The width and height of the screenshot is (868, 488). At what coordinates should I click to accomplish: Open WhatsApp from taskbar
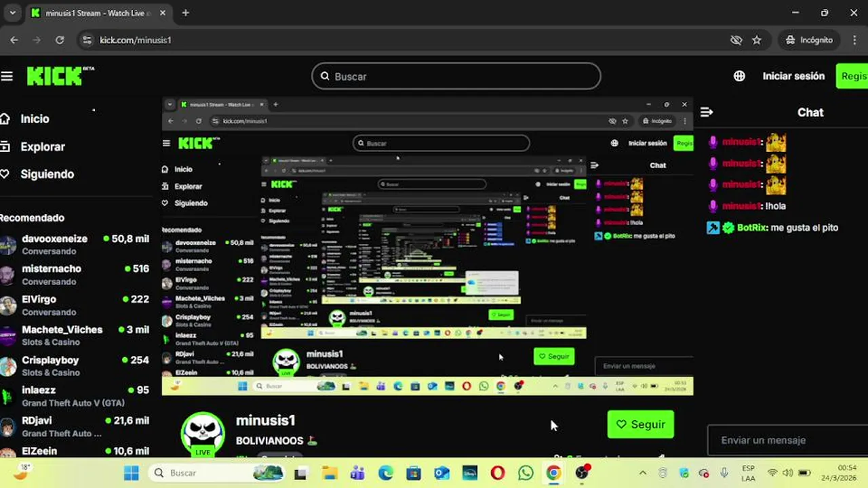click(526, 472)
